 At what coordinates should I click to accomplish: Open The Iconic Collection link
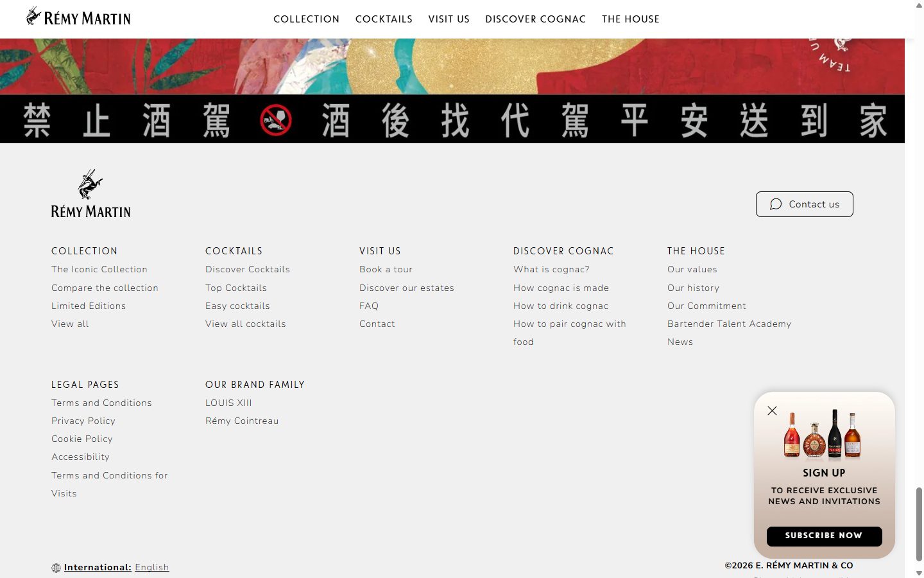tap(99, 269)
